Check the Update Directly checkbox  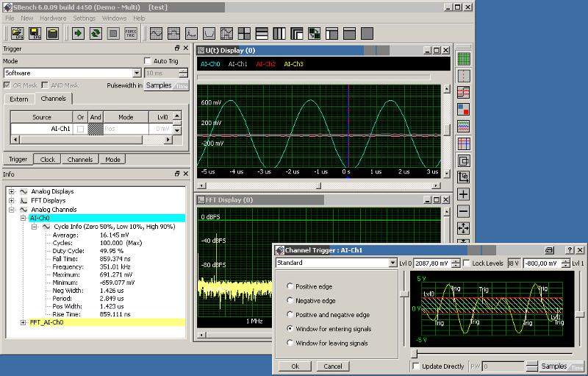(417, 366)
